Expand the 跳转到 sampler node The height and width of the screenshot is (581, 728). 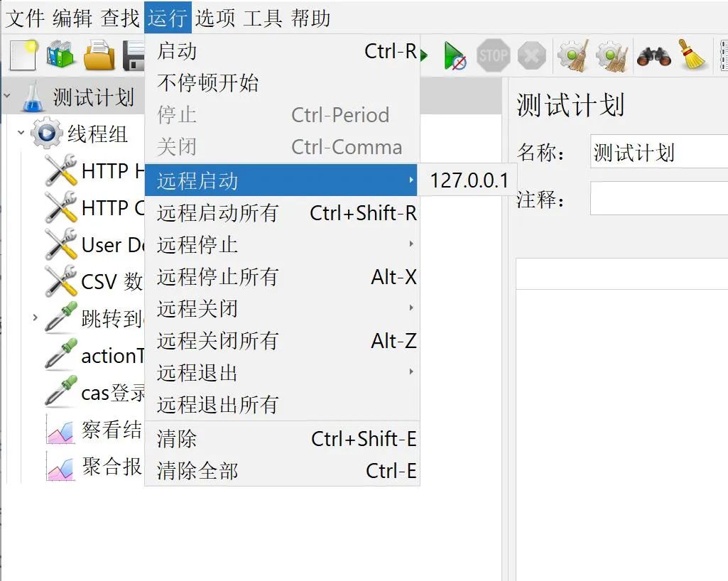coord(35,317)
